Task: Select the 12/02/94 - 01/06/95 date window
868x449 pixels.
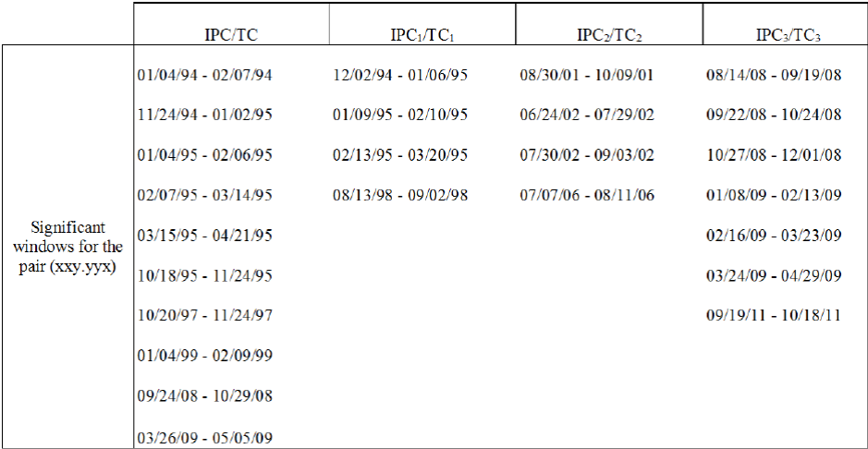Action: pyautogui.click(x=400, y=75)
